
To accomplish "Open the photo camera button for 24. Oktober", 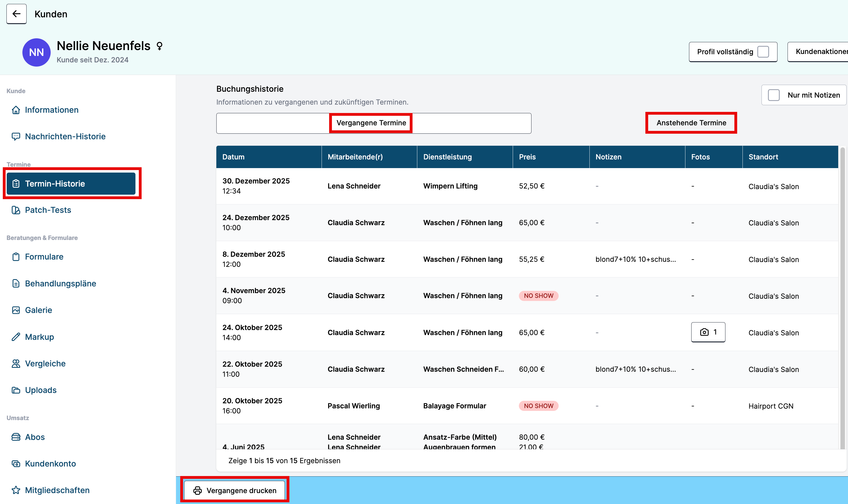I will tap(708, 332).
